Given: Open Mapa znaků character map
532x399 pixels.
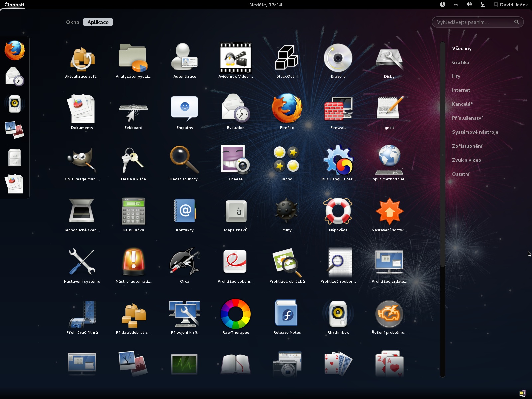Looking at the screenshot, I should point(236,211).
